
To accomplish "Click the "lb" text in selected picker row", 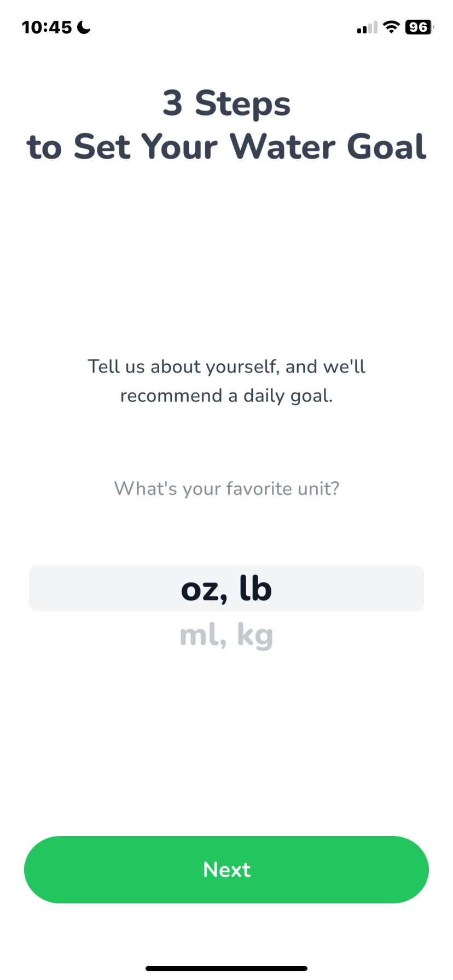I will point(255,588).
